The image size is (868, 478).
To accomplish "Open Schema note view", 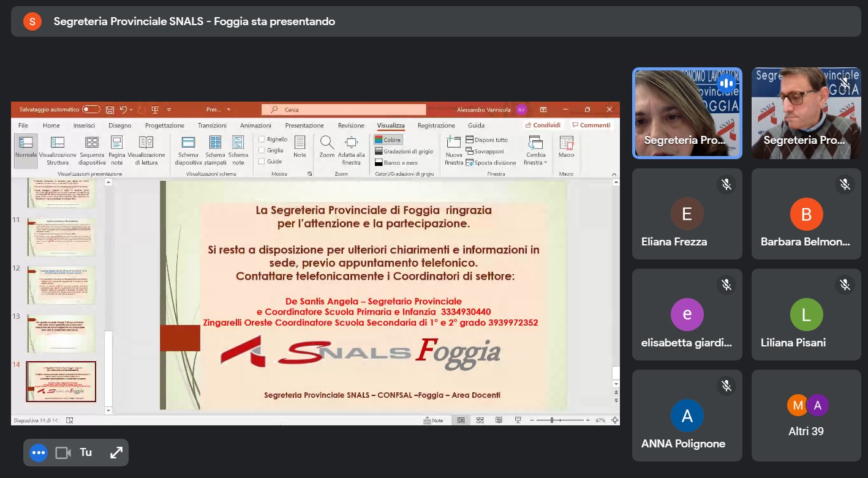I will (238, 151).
